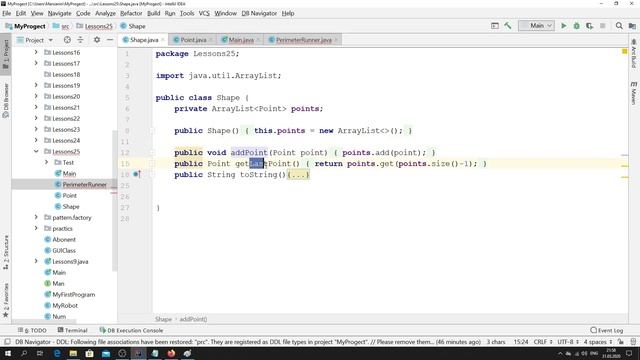Expand the Lessons19 folder
640x360 pixels.
pos(36,85)
